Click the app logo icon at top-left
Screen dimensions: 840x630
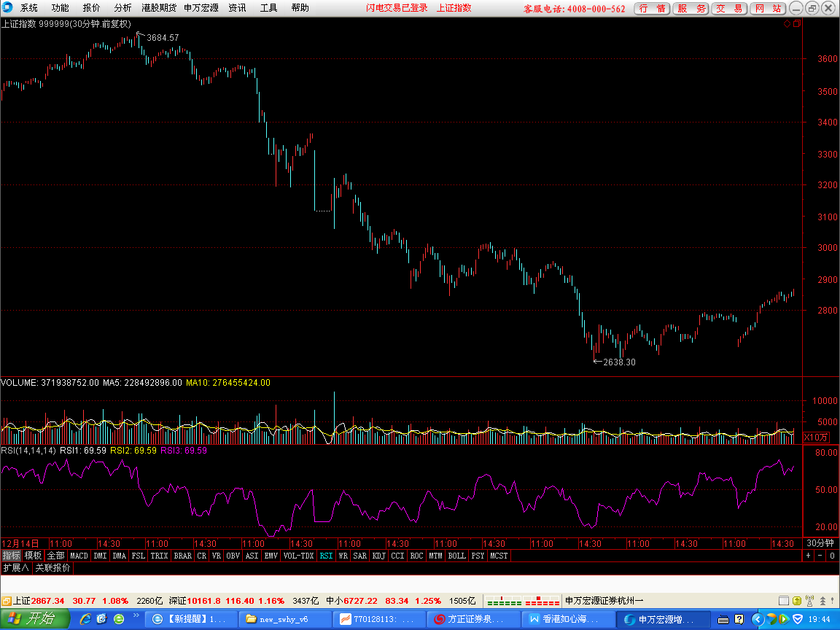[7, 7]
